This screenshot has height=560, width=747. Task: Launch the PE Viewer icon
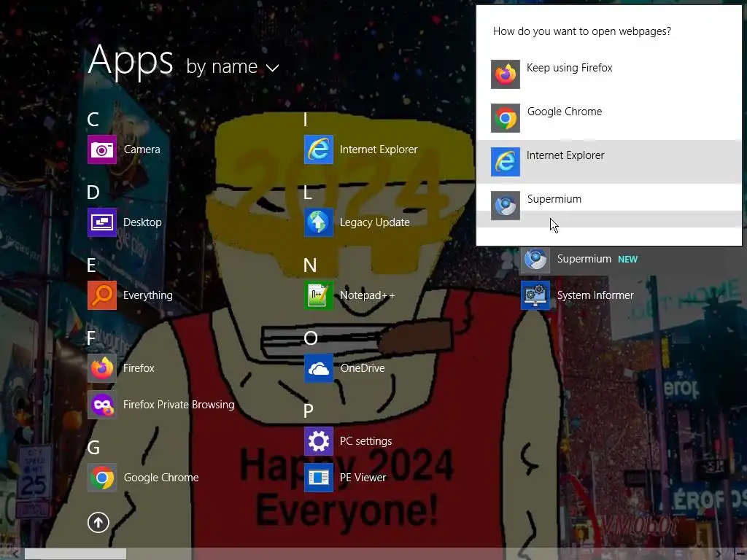[319, 478]
